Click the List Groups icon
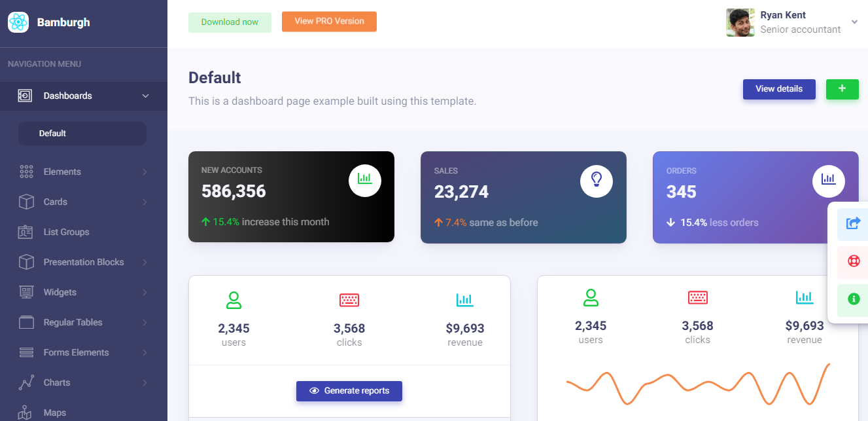868x421 pixels. [26, 232]
